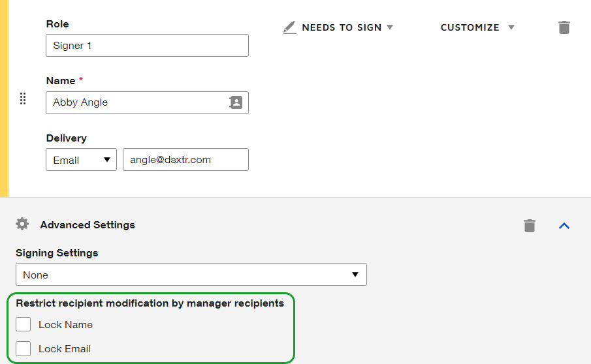Click the Customize dropdown arrow
This screenshot has height=364, width=591.
click(511, 27)
